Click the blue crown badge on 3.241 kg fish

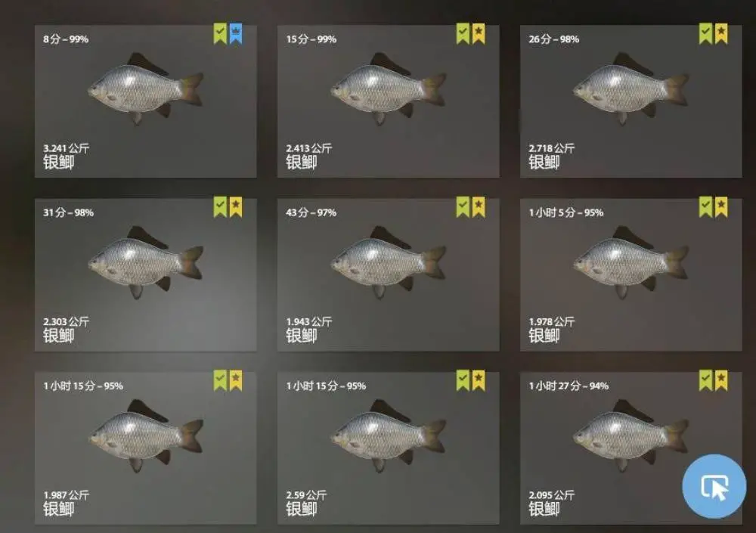(236, 34)
